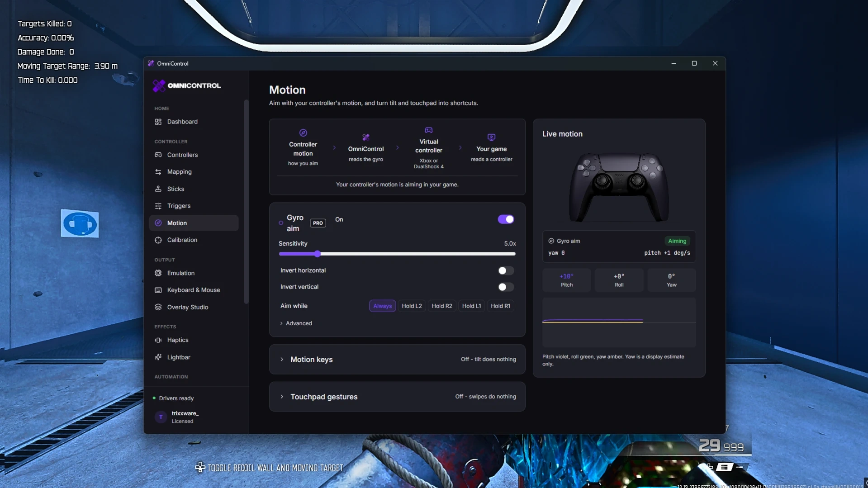Select Always aim mode
868x488 pixels.
(x=383, y=306)
